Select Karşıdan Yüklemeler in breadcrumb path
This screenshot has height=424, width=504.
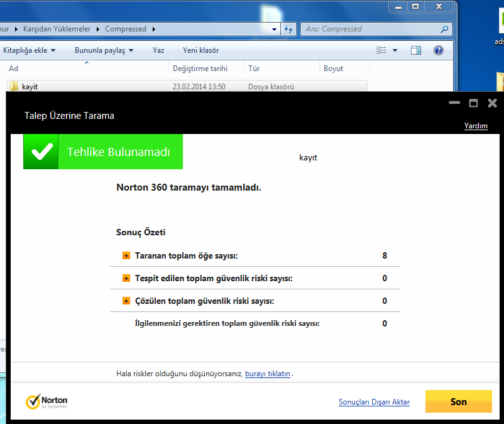pyautogui.click(x=57, y=29)
